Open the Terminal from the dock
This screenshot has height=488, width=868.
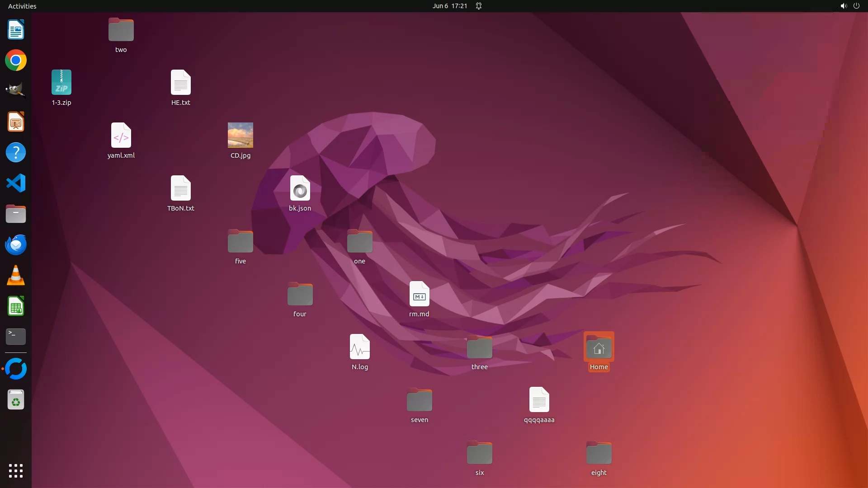click(x=16, y=337)
